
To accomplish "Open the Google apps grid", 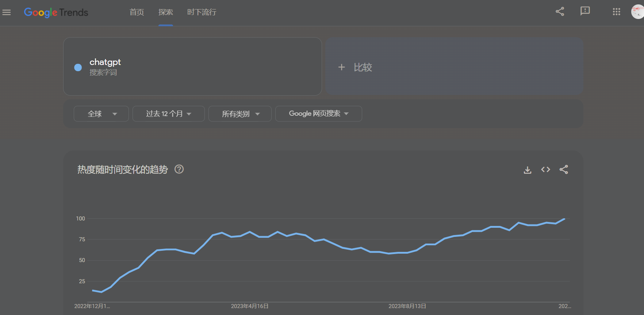I will point(616,12).
